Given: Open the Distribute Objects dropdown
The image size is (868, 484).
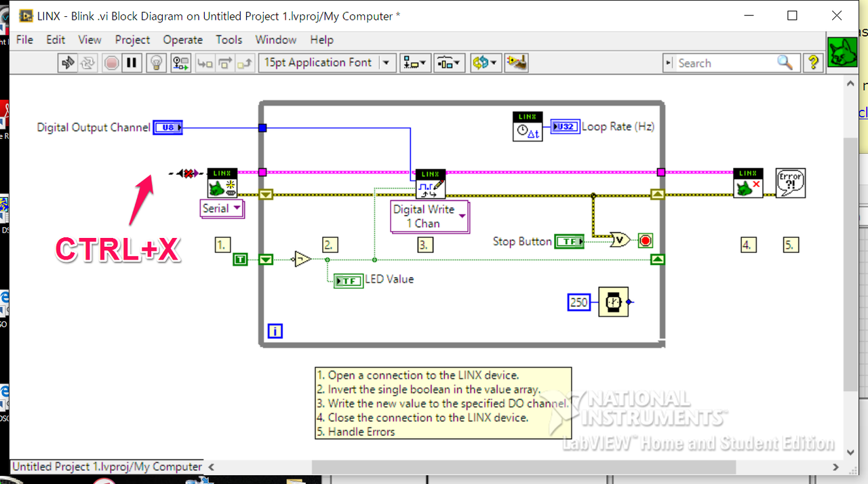Looking at the screenshot, I should coord(449,63).
